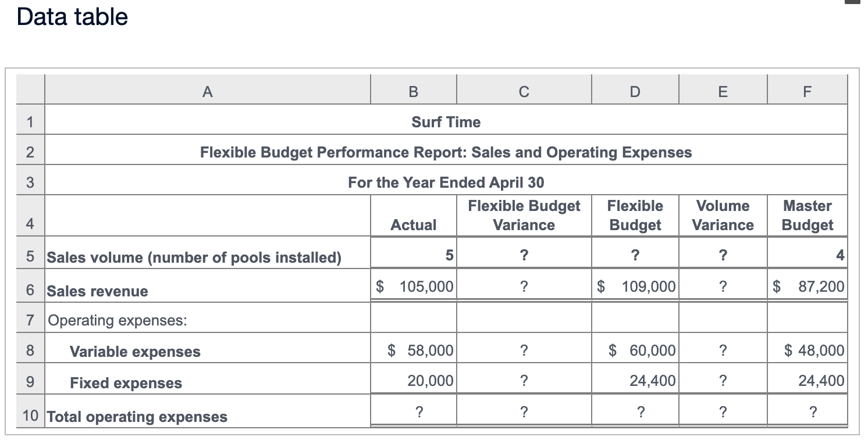
Task: Click the Data table heading
Action: coord(70,17)
